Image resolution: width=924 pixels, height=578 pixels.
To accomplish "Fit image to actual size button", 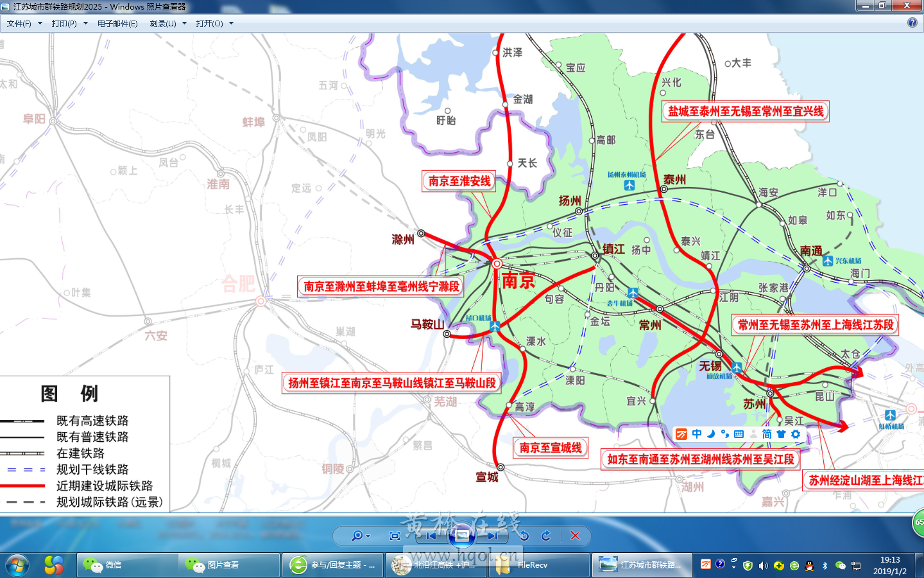I will (395, 536).
